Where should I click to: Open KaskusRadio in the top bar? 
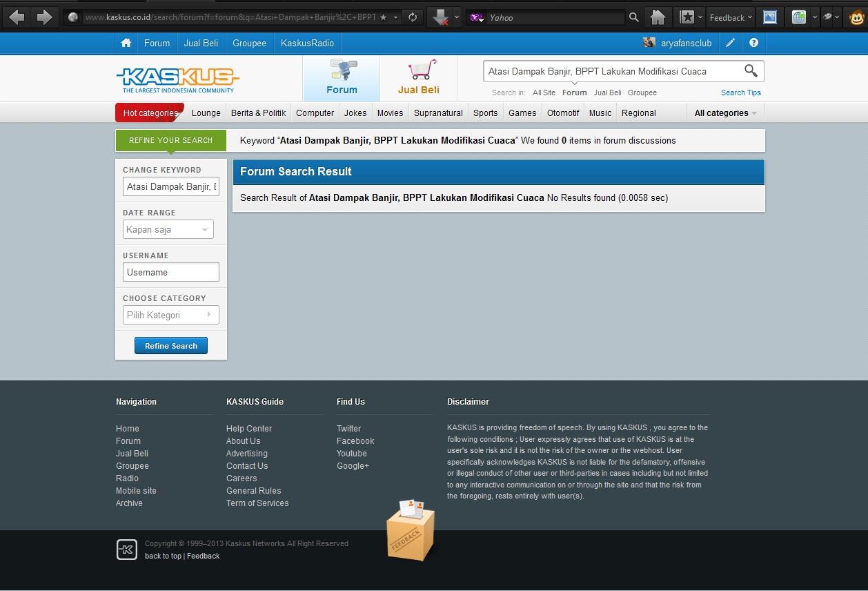pyautogui.click(x=307, y=43)
